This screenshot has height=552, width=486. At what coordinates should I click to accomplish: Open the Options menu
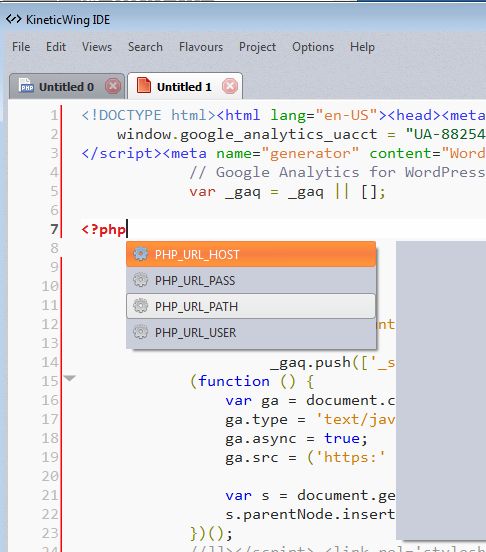313,47
